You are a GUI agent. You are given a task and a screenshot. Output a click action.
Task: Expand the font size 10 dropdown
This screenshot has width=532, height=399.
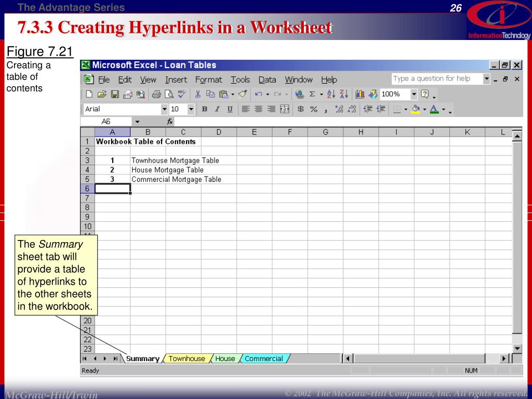pyautogui.click(x=191, y=109)
